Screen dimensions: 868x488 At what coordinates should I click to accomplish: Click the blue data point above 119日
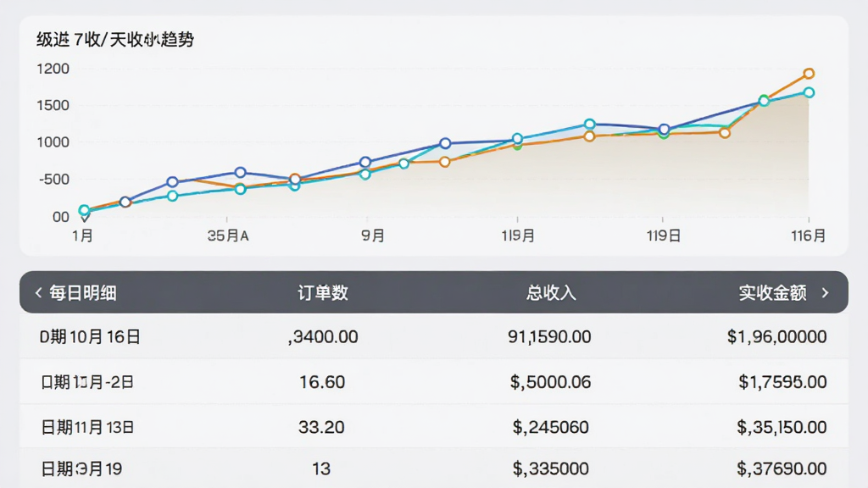click(665, 129)
